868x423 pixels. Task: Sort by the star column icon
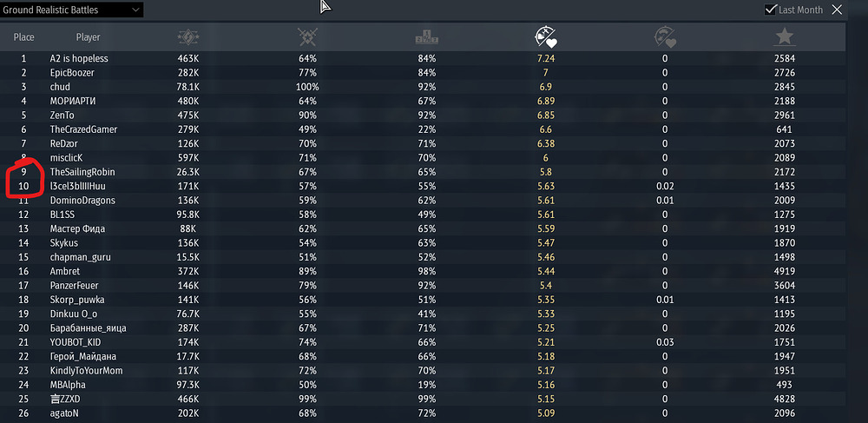pyautogui.click(x=784, y=36)
